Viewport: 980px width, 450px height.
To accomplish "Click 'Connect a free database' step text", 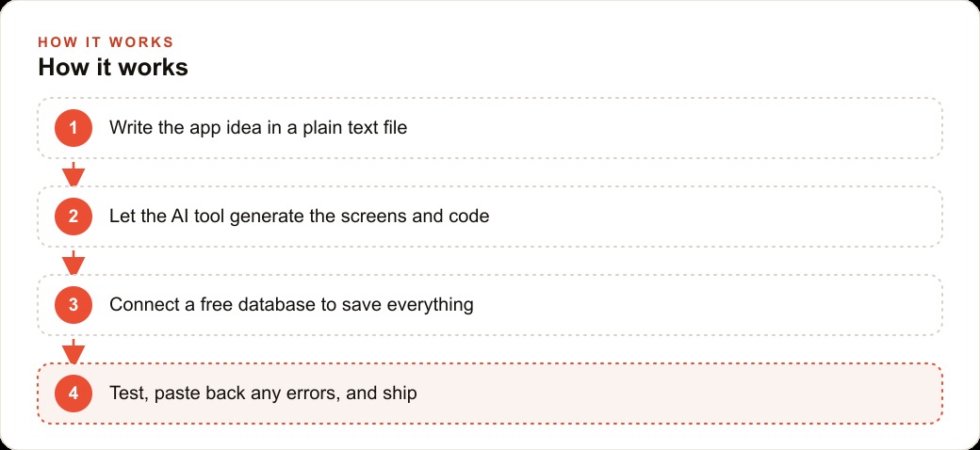I will click(x=291, y=305).
